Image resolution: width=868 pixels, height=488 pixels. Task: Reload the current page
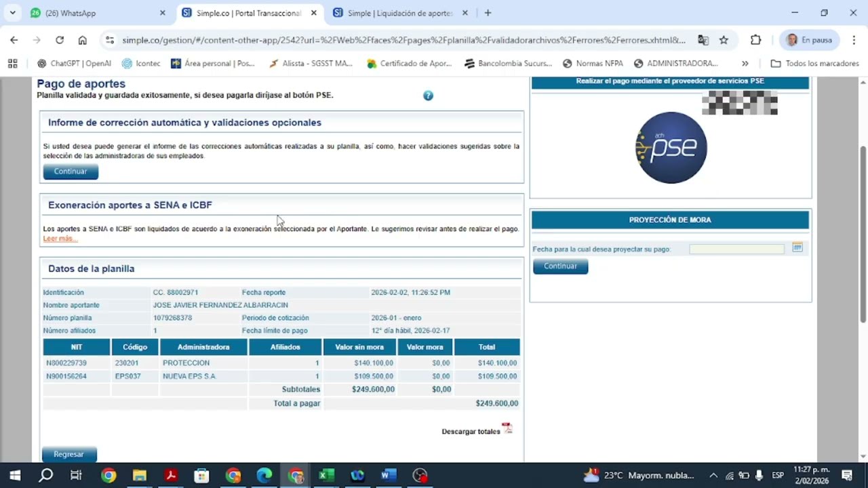tap(60, 40)
